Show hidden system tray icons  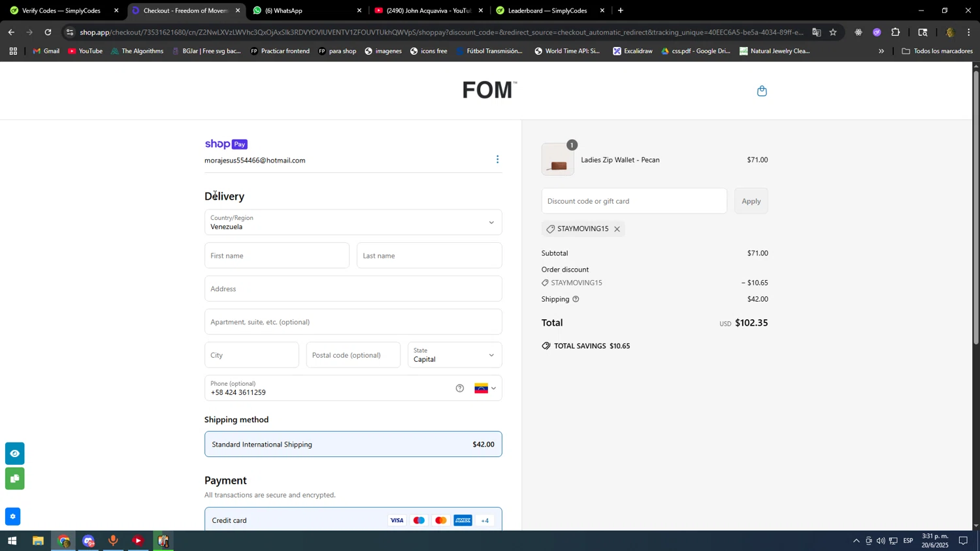coord(857,541)
